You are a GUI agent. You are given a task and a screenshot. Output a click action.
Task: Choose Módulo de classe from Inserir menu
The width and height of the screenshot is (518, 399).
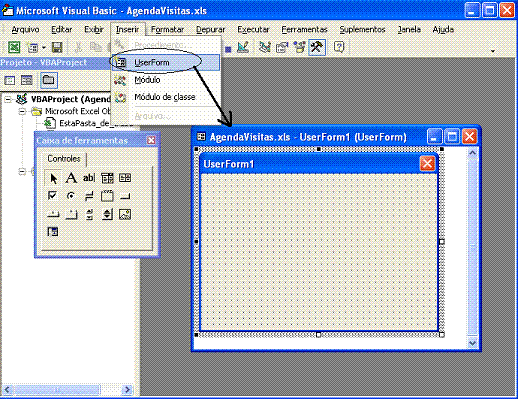pyautogui.click(x=166, y=97)
